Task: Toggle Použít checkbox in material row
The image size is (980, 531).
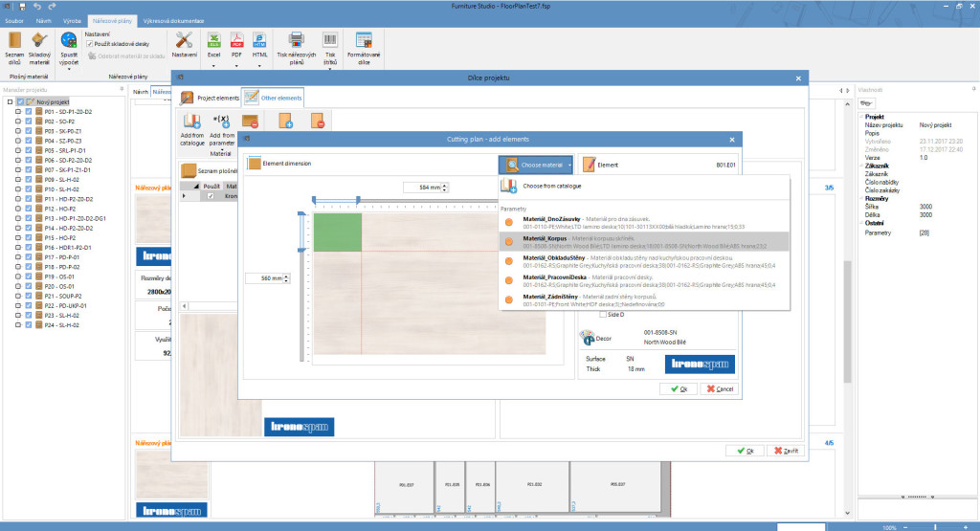Action: click(x=211, y=196)
